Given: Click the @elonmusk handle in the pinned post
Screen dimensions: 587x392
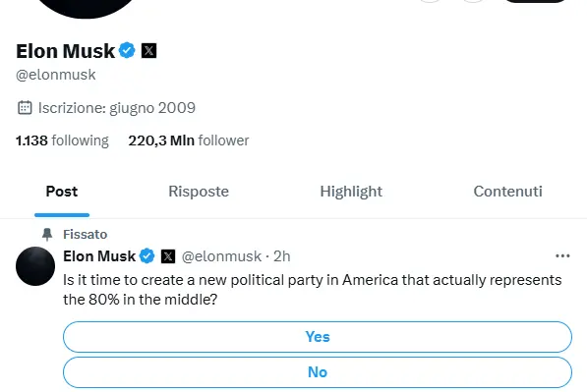Looking at the screenshot, I should [x=221, y=256].
